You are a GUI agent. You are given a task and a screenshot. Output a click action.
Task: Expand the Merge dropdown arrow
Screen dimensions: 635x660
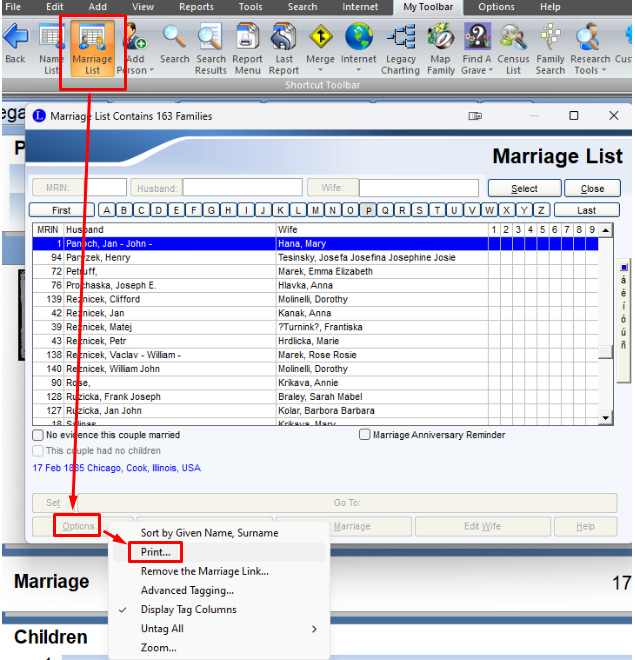click(321, 70)
